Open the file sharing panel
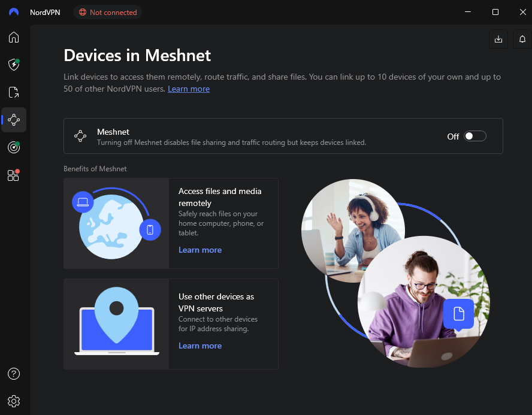Viewport: 532px width, 415px height. [14, 92]
